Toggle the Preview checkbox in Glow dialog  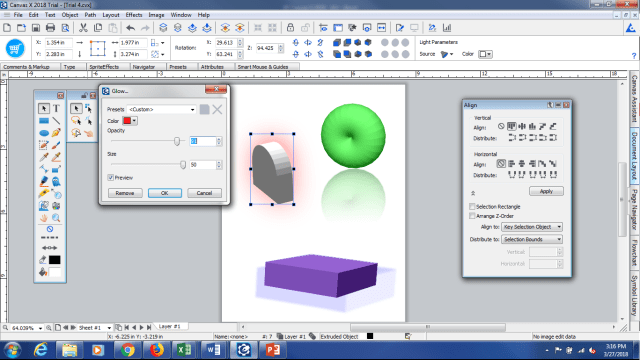[111, 178]
